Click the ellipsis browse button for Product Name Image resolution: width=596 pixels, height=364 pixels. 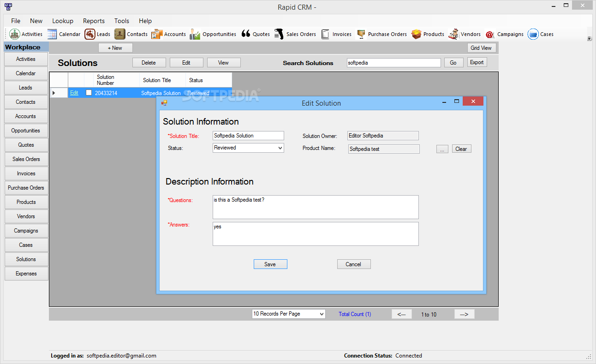442,149
